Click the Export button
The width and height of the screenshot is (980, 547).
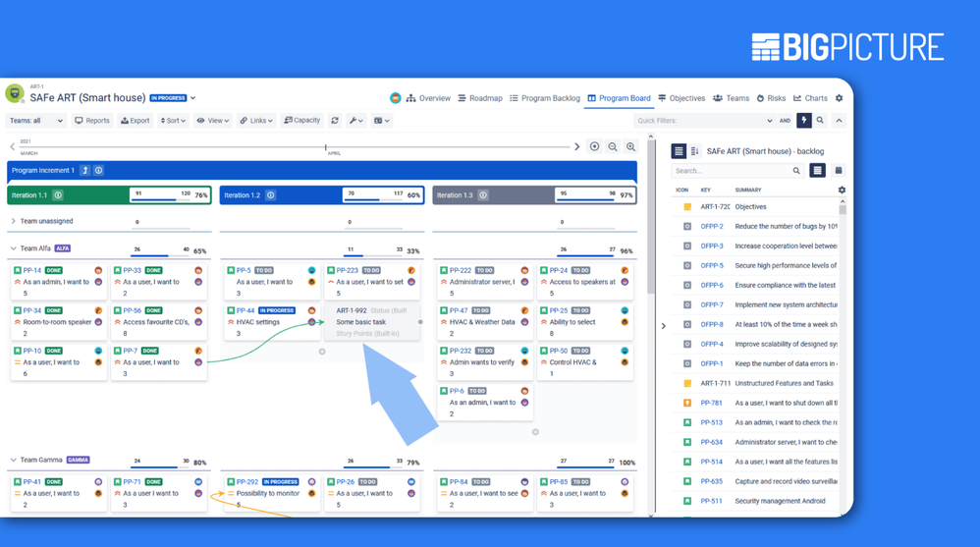135,121
